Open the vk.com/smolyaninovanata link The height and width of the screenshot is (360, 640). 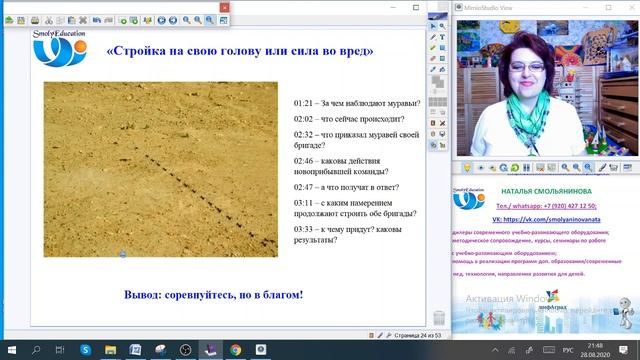pyautogui.click(x=546, y=219)
